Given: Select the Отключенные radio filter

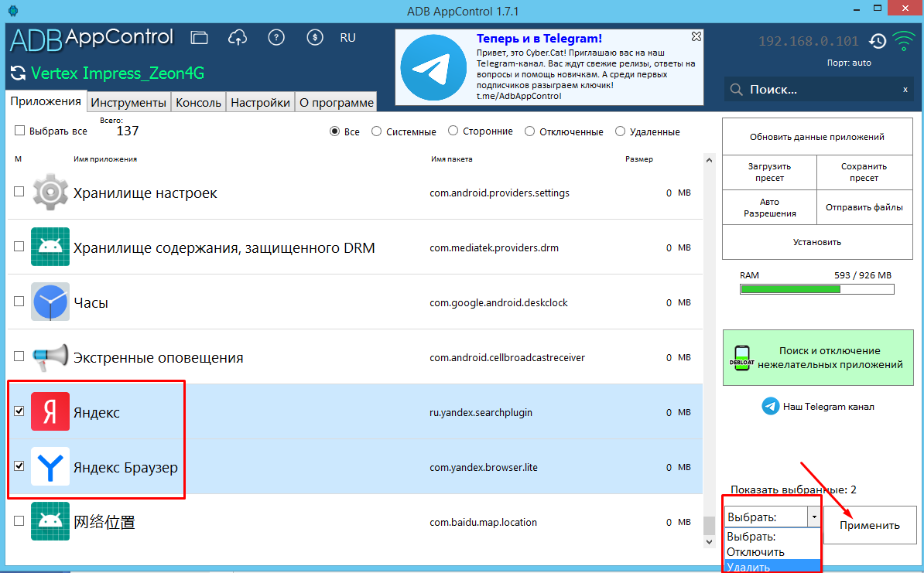Looking at the screenshot, I should point(530,131).
